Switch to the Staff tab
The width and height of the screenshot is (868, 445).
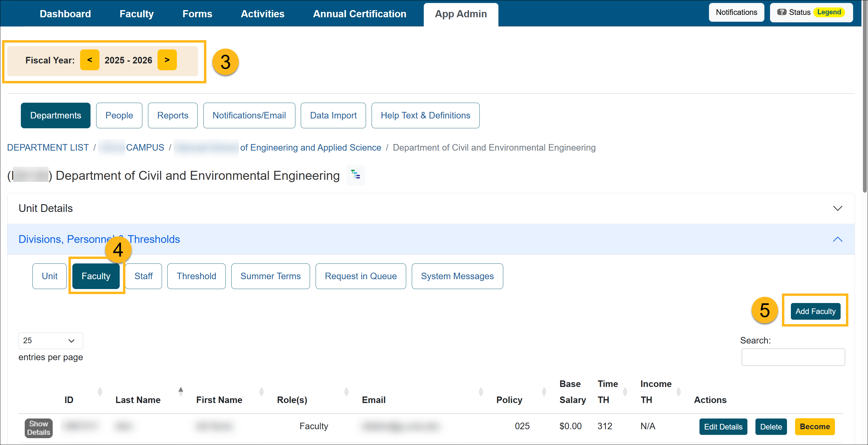click(x=143, y=276)
